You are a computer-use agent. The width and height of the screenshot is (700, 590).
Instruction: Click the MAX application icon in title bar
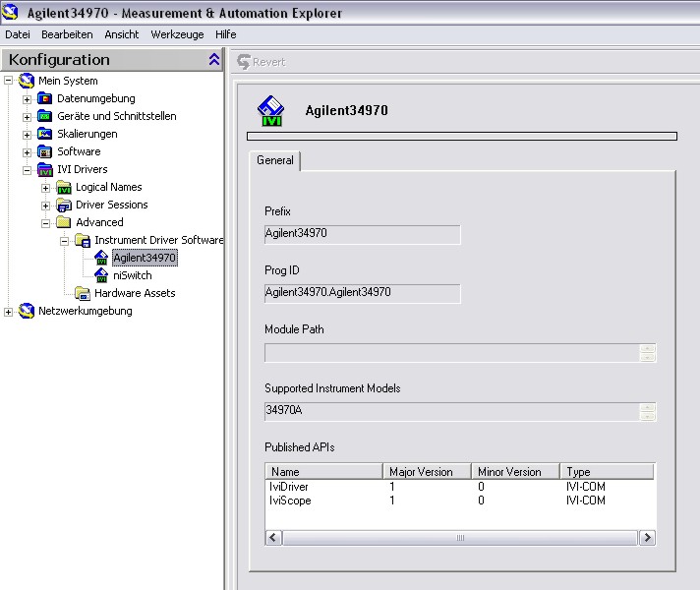pos(10,12)
